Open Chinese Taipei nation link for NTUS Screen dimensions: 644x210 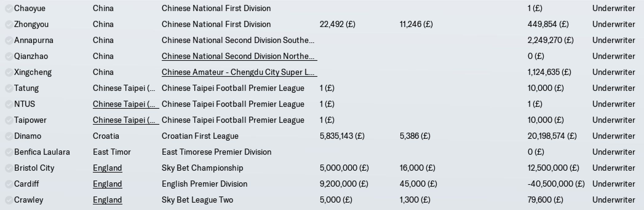pyautogui.click(x=126, y=104)
